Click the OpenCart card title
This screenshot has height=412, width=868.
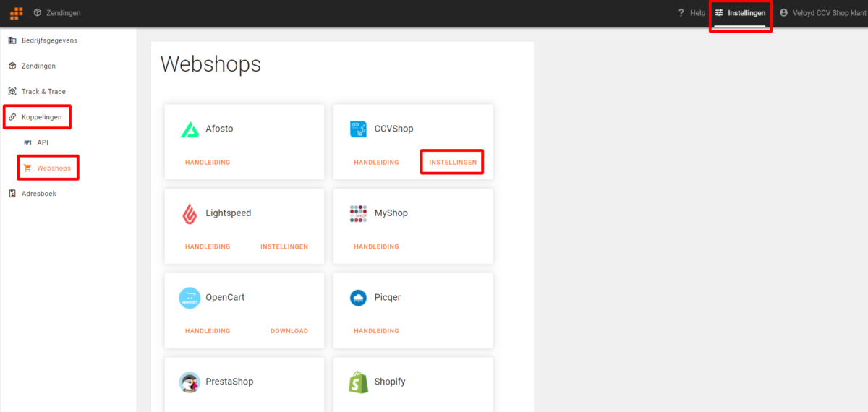(x=225, y=297)
